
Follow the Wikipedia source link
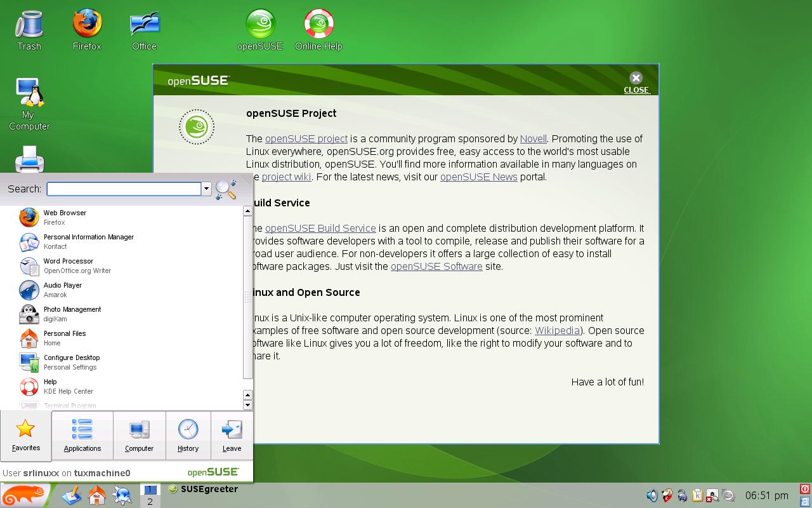(558, 330)
